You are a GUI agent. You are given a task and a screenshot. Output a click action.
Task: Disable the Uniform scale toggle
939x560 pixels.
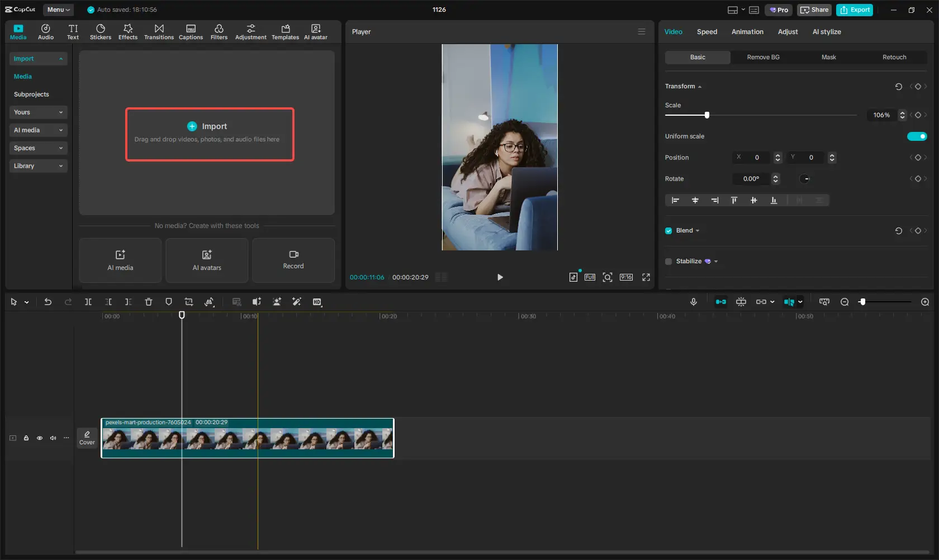(x=917, y=136)
